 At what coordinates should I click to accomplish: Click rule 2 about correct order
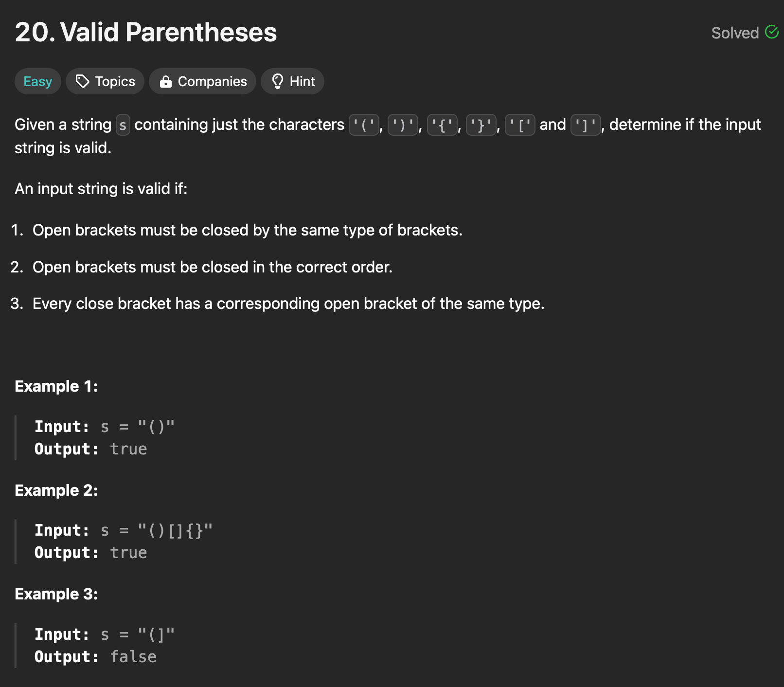[x=213, y=267]
